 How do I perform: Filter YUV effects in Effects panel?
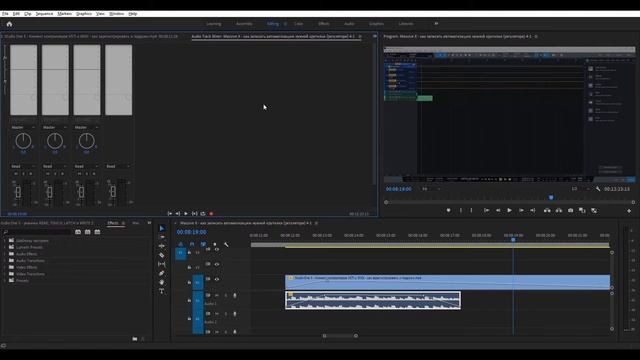pos(97,232)
